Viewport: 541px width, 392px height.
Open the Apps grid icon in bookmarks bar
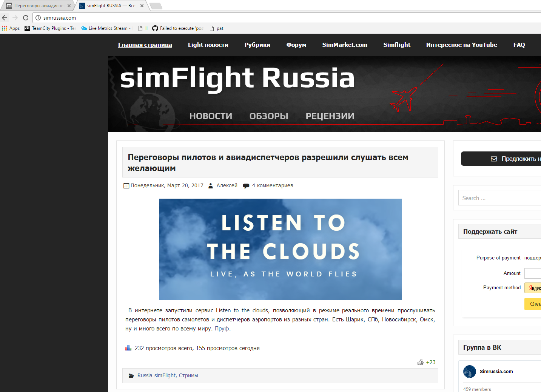(5, 28)
